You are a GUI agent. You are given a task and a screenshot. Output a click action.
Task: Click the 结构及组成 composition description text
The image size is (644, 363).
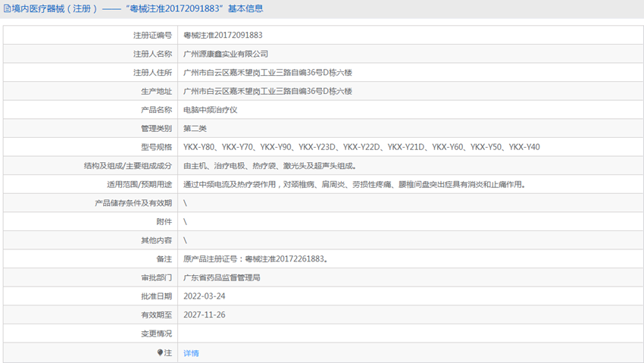click(x=270, y=166)
